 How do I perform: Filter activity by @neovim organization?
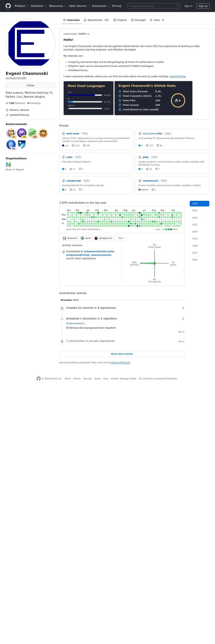[70, 238]
